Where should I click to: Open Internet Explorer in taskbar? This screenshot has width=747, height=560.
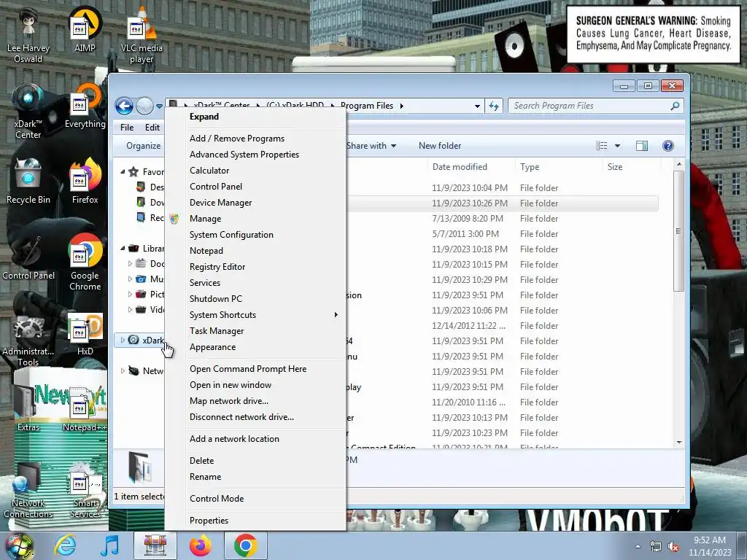(65, 545)
